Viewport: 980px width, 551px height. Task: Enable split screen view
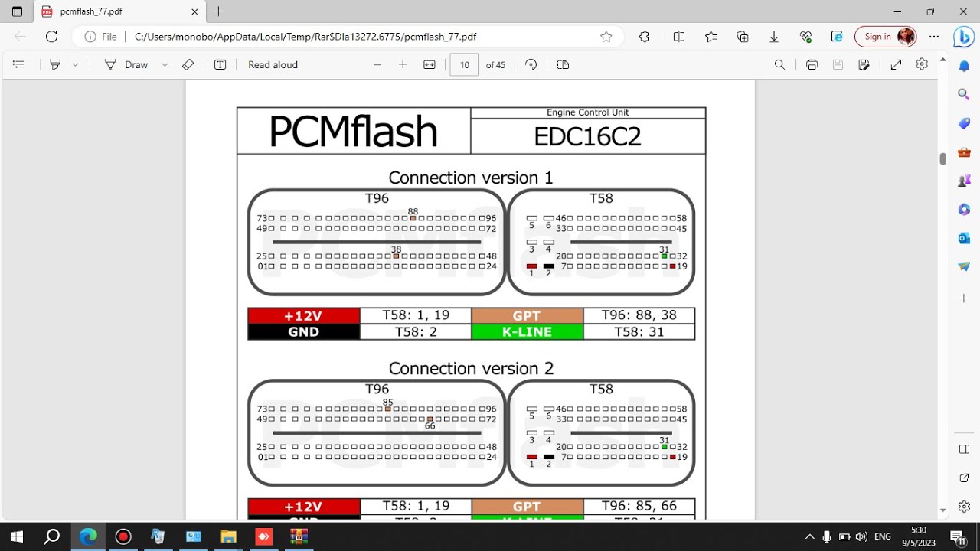pyautogui.click(x=679, y=37)
